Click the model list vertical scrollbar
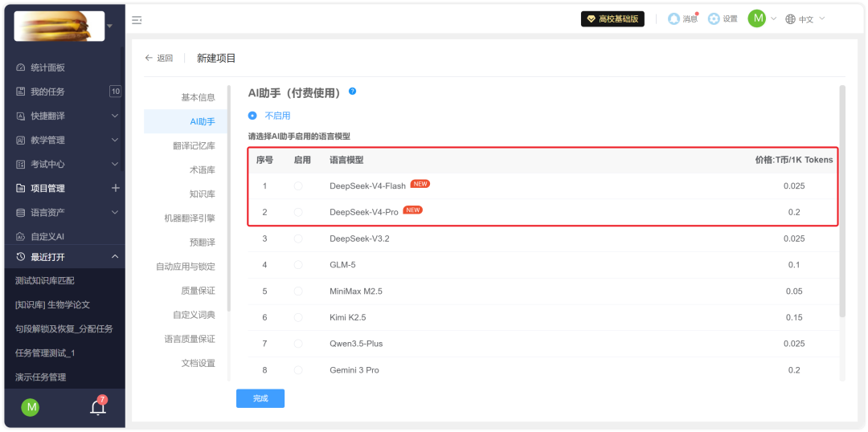The width and height of the screenshot is (868, 432). coord(842,201)
